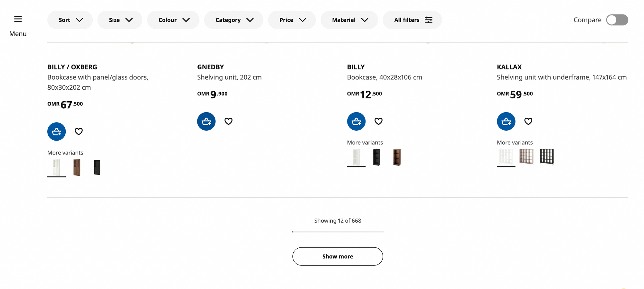Viewport: 644px width, 289px height.
Task: Toggle the Compare switch
Action: click(617, 20)
